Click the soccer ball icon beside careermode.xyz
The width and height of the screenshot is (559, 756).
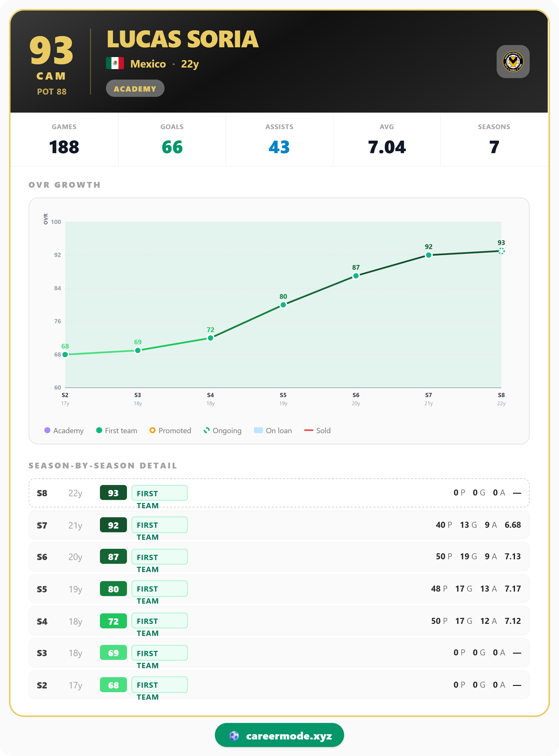pos(234,736)
